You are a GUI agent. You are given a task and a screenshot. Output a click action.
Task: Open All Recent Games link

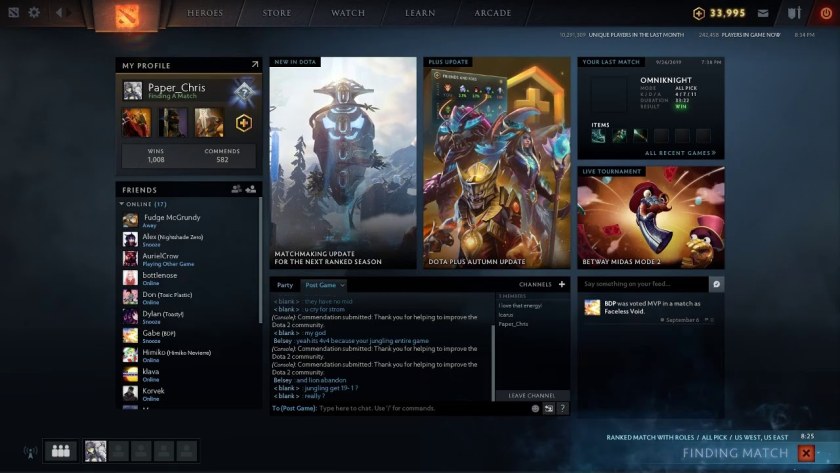coord(680,153)
